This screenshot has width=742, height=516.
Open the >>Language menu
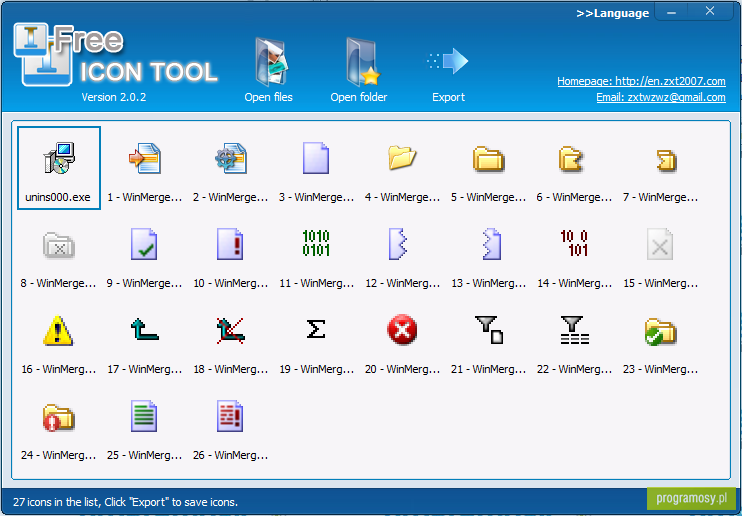click(x=612, y=13)
